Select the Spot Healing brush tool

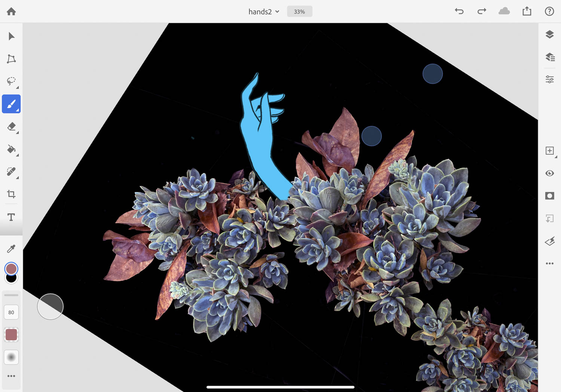click(x=11, y=172)
